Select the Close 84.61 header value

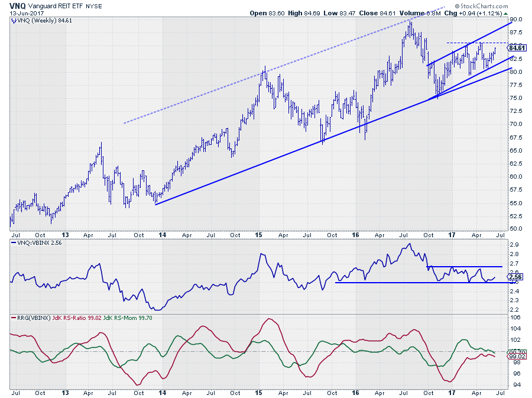377,13
